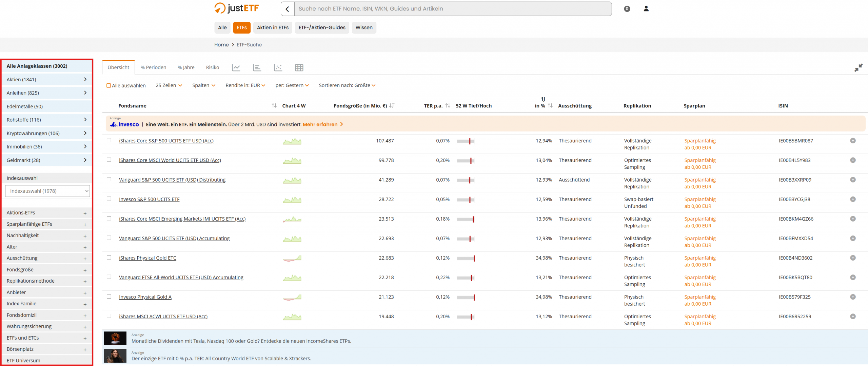Click the ETF search input field
Image resolution: width=868 pixels, height=366 pixels.
point(453,9)
